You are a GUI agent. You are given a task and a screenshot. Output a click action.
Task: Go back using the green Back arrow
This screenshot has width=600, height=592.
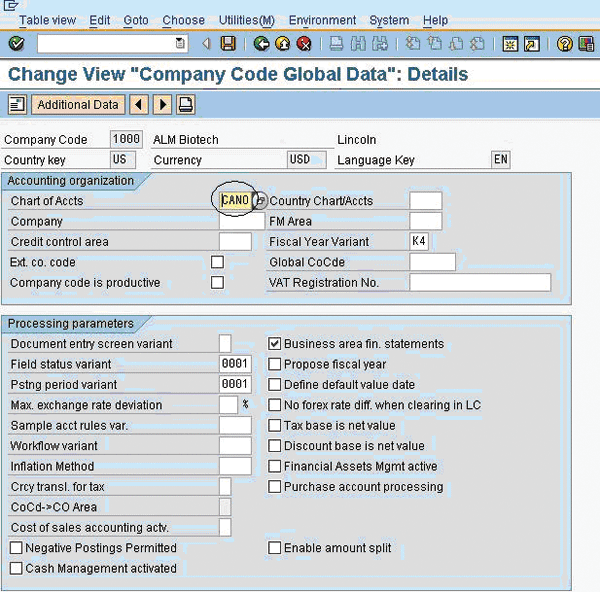point(261,43)
